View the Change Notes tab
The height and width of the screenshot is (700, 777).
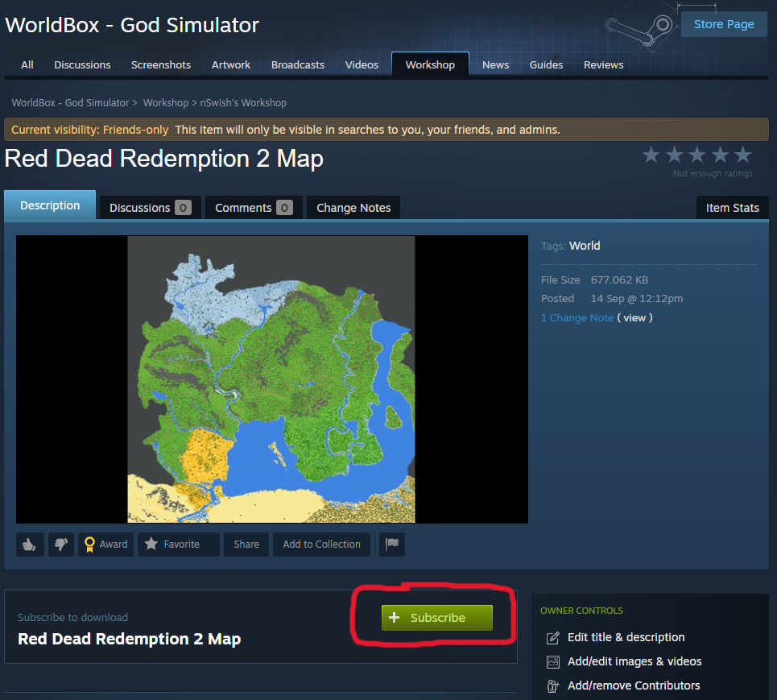pyautogui.click(x=353, y=208)
